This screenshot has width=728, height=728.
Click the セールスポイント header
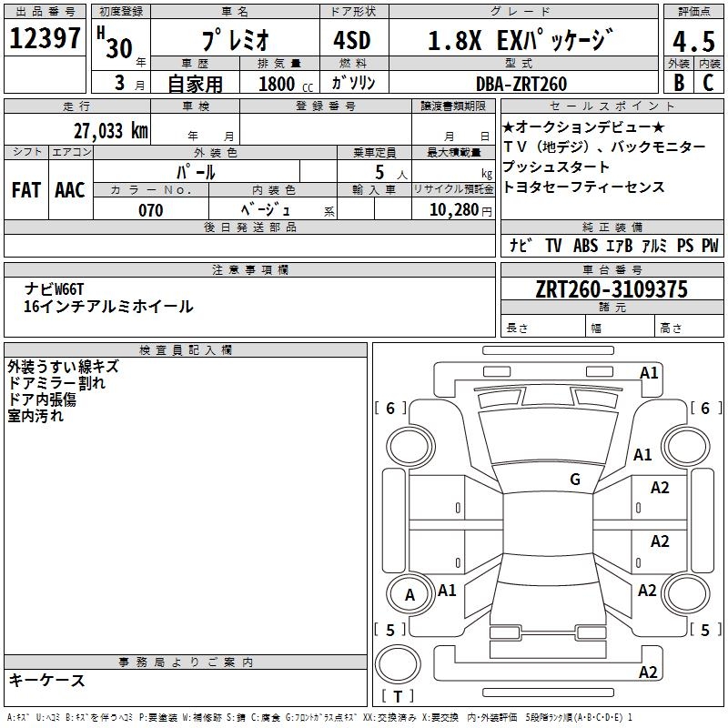click(612, 106)
